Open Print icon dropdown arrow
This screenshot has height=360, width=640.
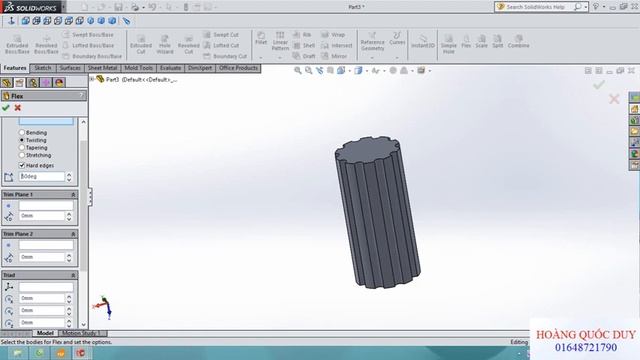143,7
